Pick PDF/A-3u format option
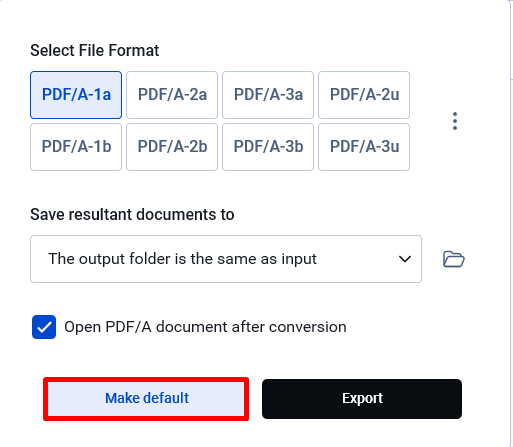This screenshot has width=513, height=447. tap(364, 147)
